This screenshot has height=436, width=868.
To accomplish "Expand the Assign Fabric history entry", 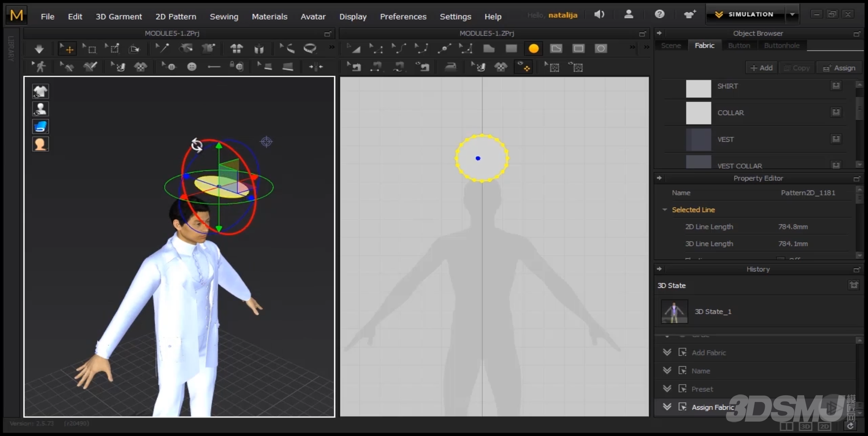I will pyautogui.click(x=667, y=407).
